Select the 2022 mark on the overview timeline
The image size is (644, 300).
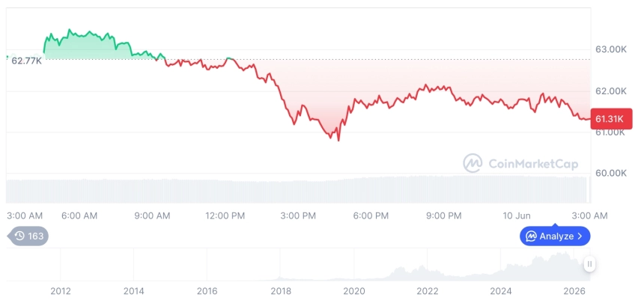point(428,291)
